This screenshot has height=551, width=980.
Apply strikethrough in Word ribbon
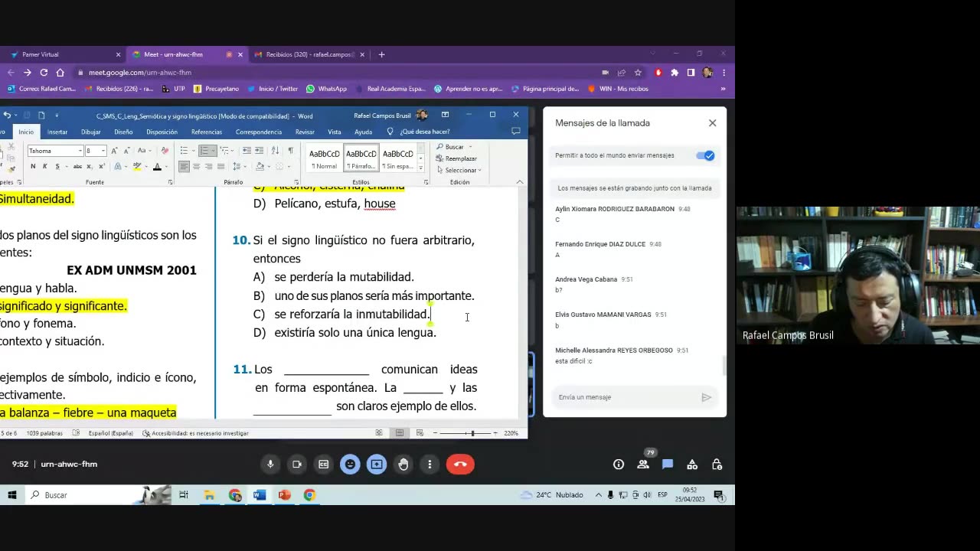[77, 166]
